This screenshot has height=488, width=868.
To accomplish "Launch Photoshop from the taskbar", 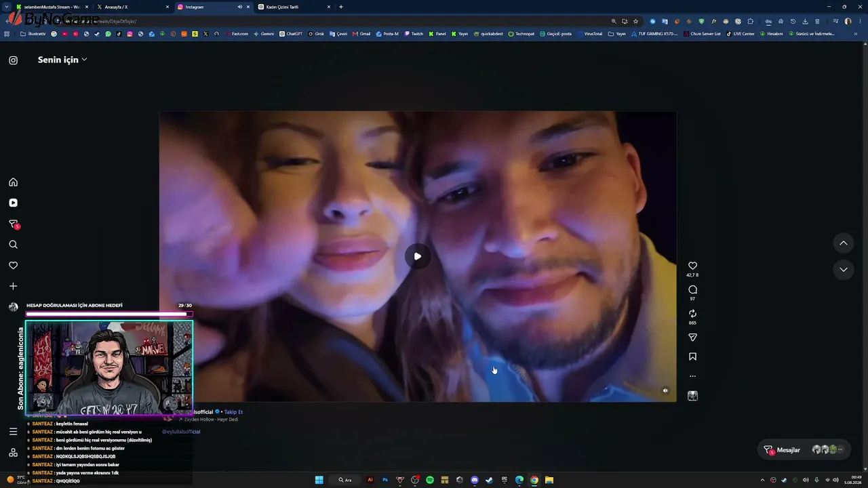I will [x=385, y=480].
